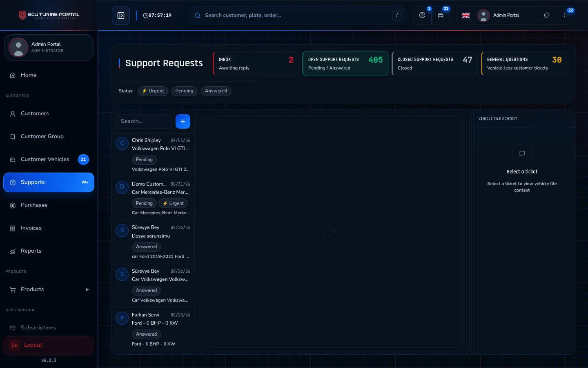Screen dimensions: 588x368
Task: Open Customers page
Action: (x=49, y=114)
